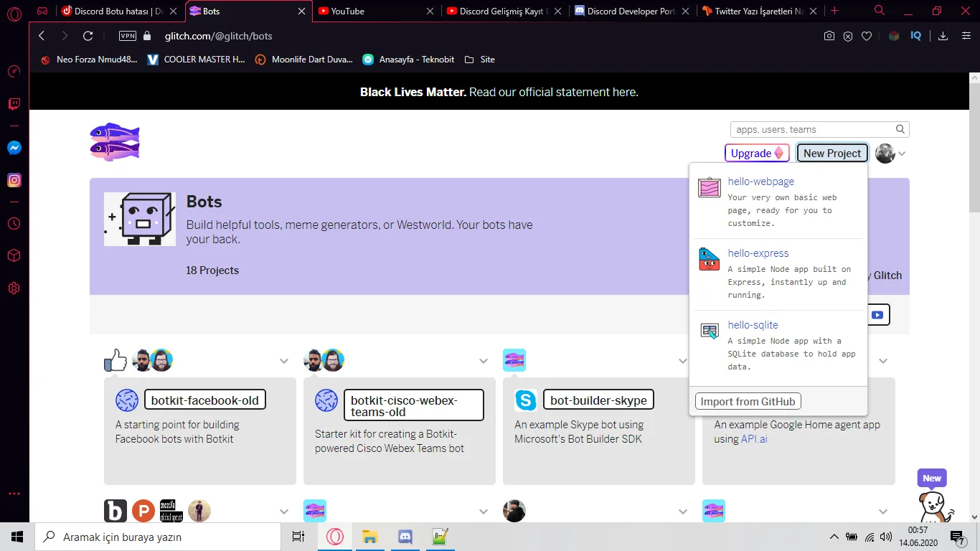This screenshot has height=551, width=980.
Task: Show hidden system tray icons
Action: pyautogui.click(x=834, y=537)
